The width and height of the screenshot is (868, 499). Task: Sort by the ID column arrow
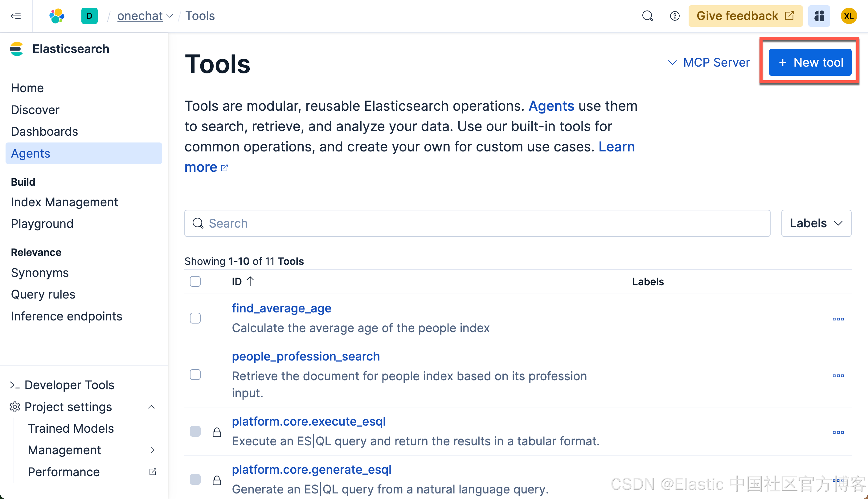click(250, 281)
